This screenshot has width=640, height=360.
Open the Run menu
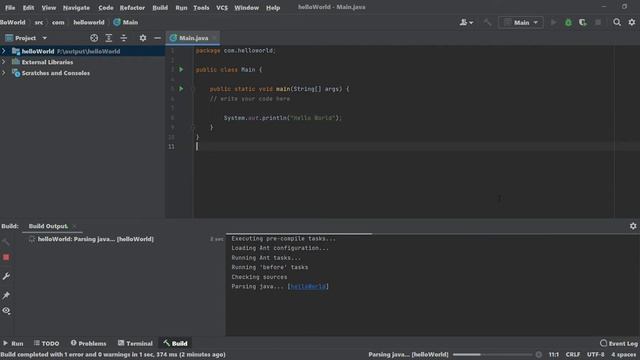(181, 7)
